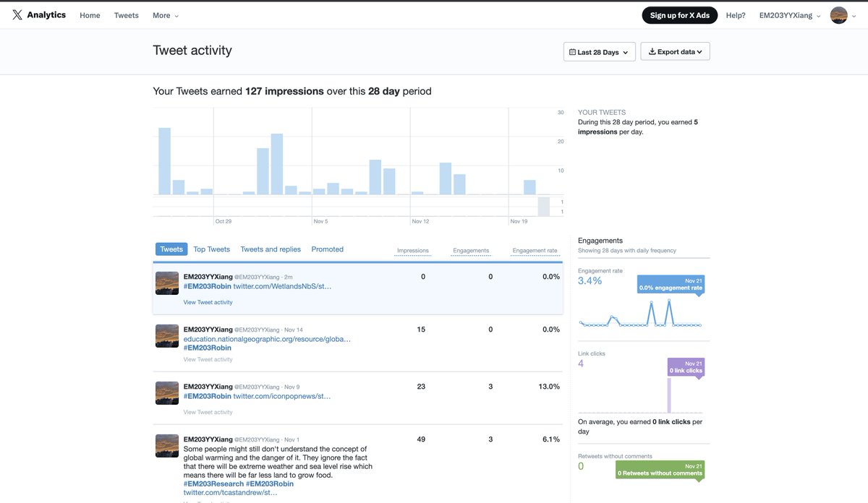Go to the Home menu item
The width and height of the screenshot is (868, 503).
(90, 15)
